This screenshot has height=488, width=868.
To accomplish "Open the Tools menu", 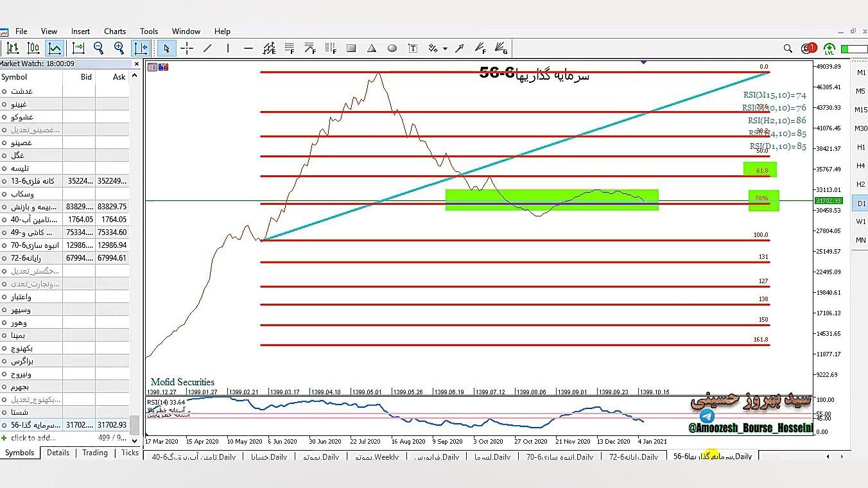I will click(x=149, y=31).
